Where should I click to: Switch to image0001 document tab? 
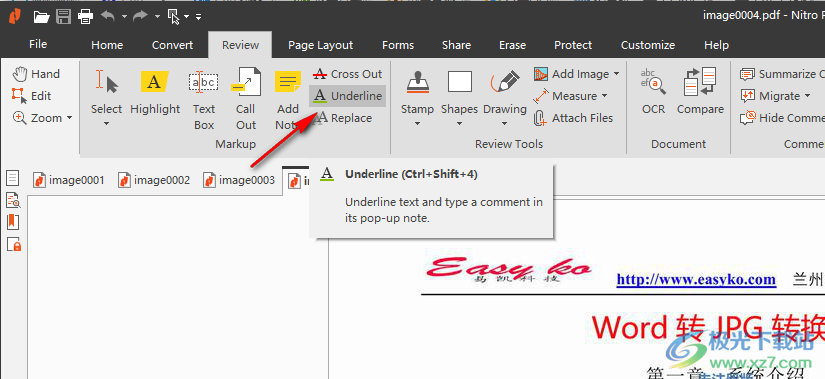pos(68,181)
